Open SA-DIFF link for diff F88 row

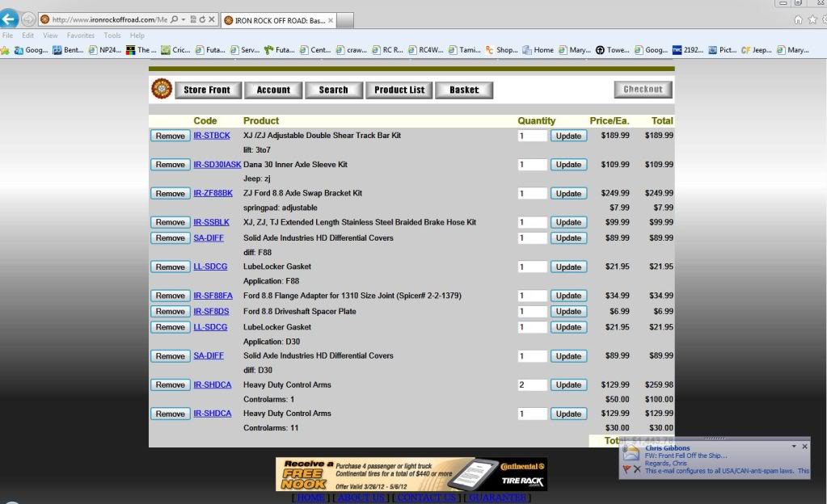tap(209, 237)
